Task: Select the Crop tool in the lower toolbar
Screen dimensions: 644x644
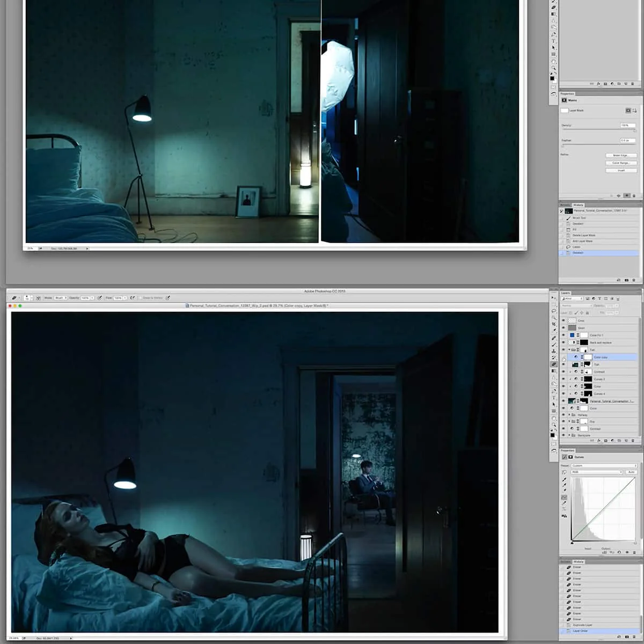Action: [553, 324]
